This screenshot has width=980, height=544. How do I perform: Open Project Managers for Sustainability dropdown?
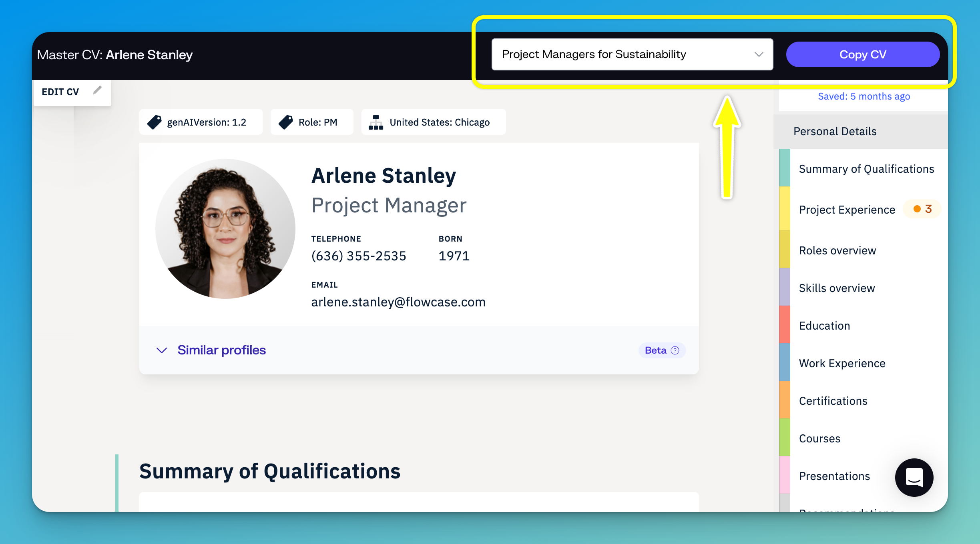tap(625, 54)
